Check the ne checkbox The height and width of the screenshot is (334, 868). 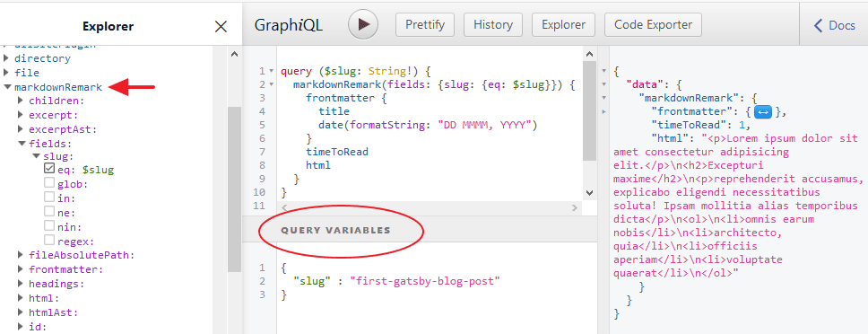(49, 212)
